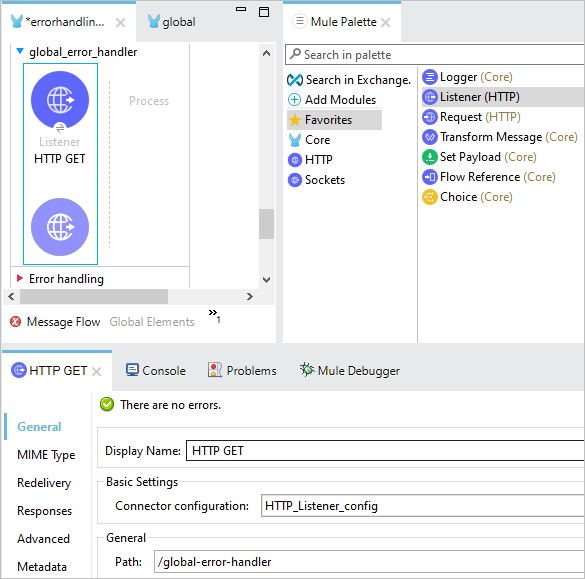
Task: Click the HTTP GET Listener icon in the flow
Action: pos(60,100)
